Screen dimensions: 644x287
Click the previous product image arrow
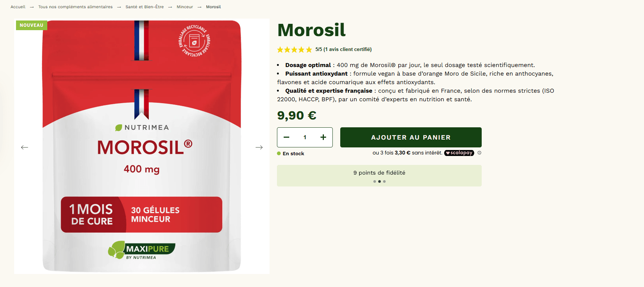coord(25,147)
